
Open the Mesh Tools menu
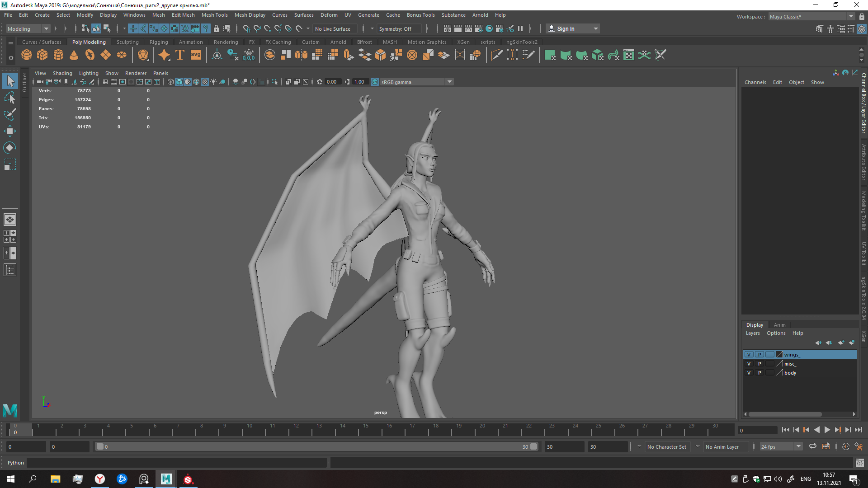pos(214,15)
